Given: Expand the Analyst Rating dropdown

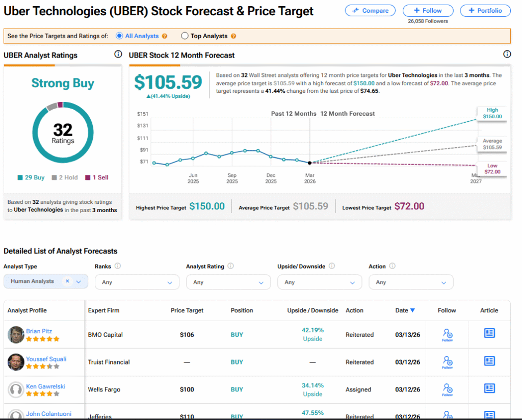Looking at the screenshot, I should (x=228, y=282).
